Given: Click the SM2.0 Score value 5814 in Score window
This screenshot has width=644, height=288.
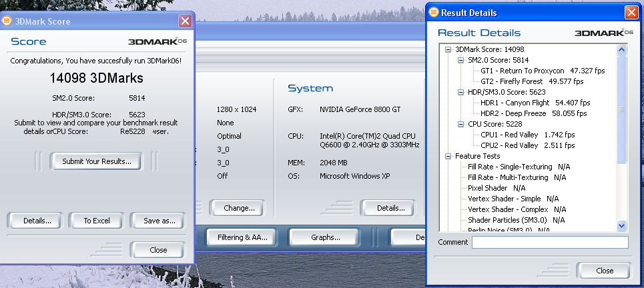Looking at the screenshot, I should point(137,98).
